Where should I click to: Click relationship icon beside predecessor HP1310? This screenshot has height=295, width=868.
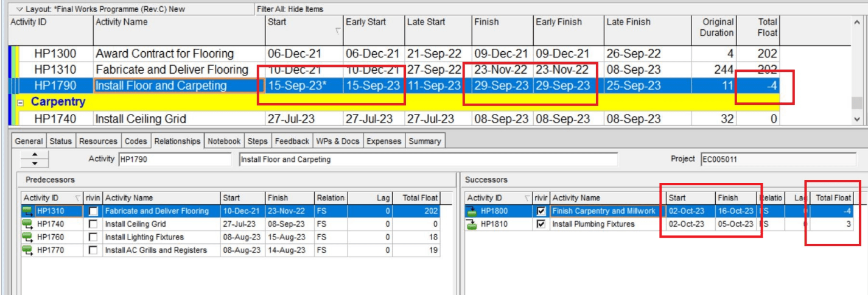click(27, 211)
